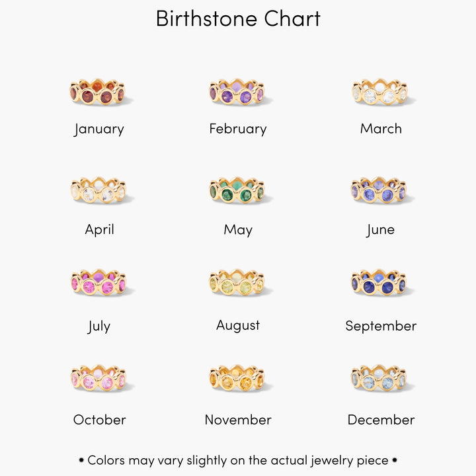
Task: Choose the October light pink ring
Action: point(98,377)
